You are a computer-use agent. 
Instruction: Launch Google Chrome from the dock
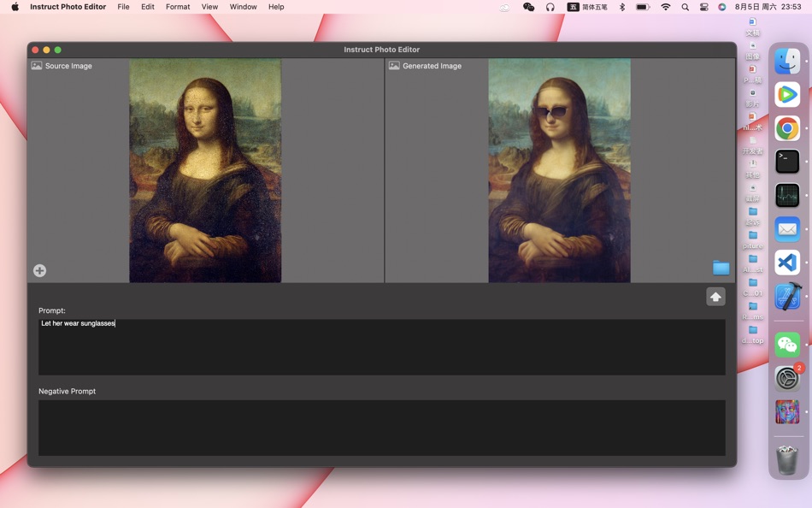pyautogui.click(x=787, y=128)
